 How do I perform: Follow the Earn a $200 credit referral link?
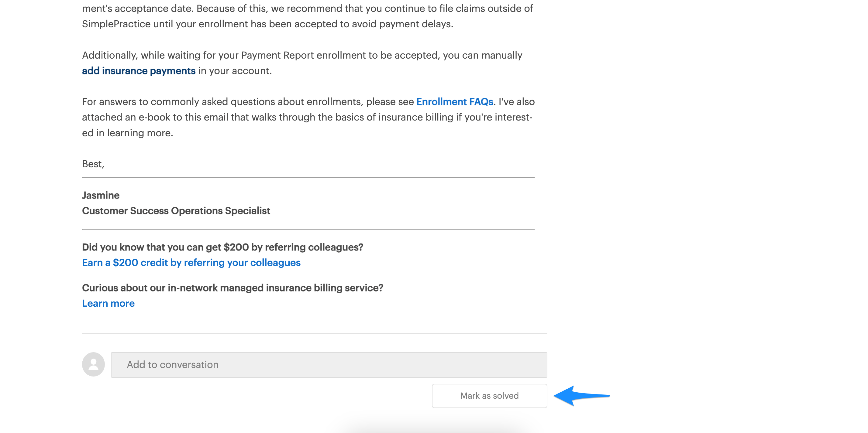pyautogui.click(x=191, y=263)
